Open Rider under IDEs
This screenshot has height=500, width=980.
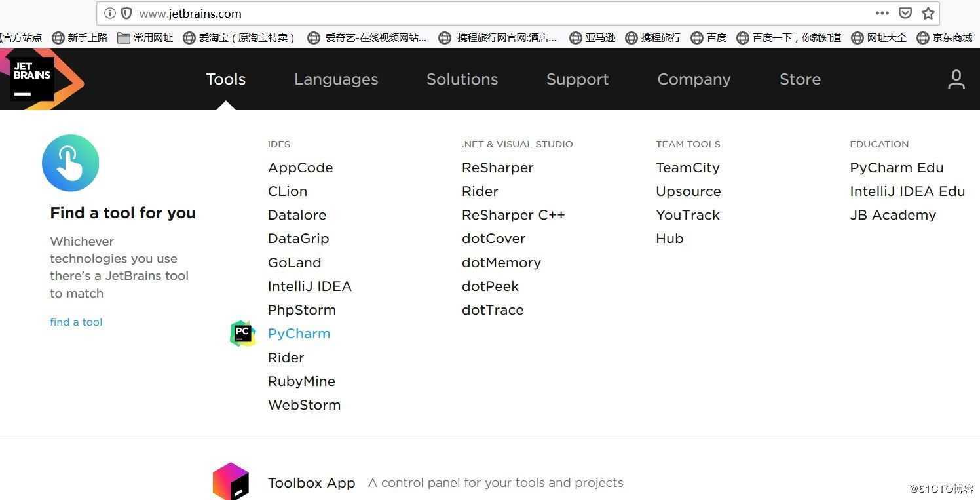pos(286,358)
